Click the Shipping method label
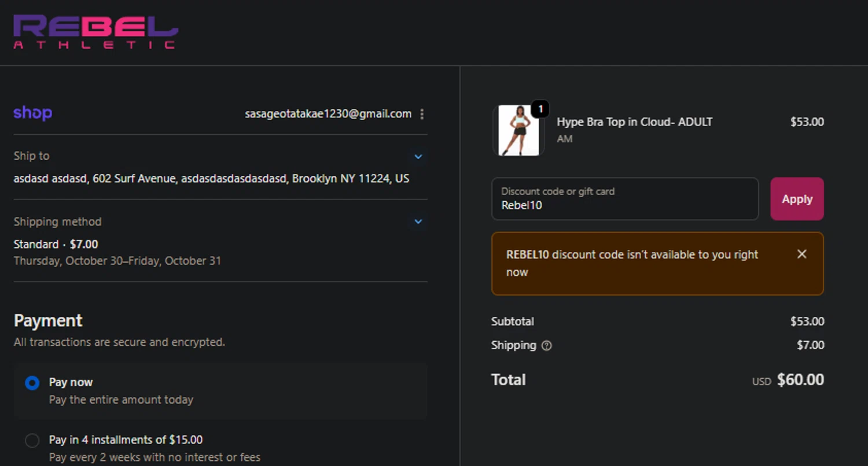Viewport: 868px width, 466px height. (57, 221)
